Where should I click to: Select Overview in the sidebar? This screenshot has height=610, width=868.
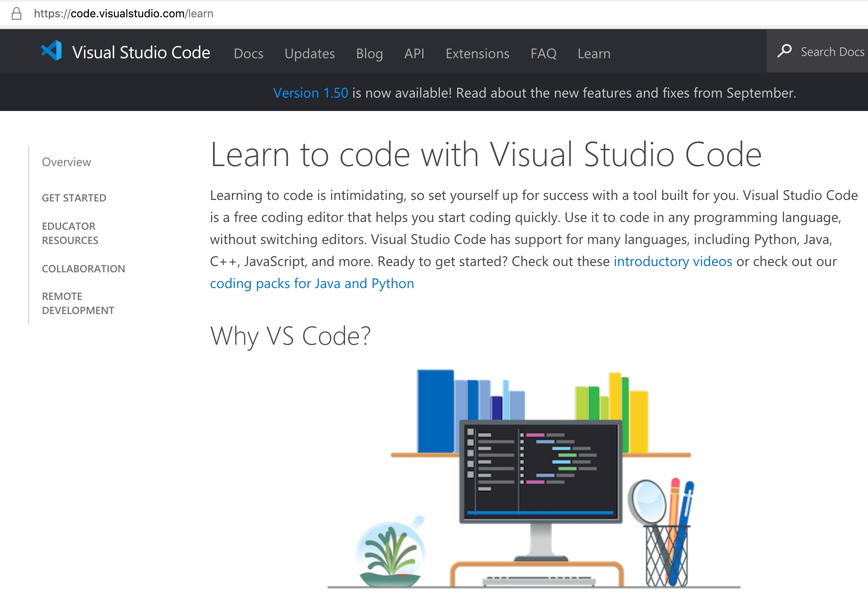tap(66, 162)
